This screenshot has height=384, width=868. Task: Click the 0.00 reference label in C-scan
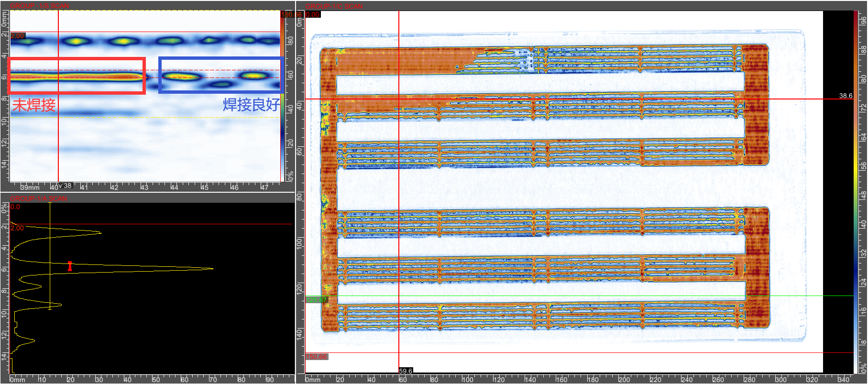313,15
